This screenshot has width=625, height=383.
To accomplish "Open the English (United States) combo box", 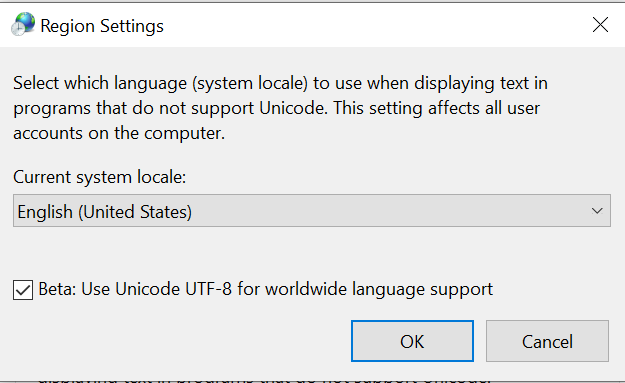I will [x=312, y=210].
